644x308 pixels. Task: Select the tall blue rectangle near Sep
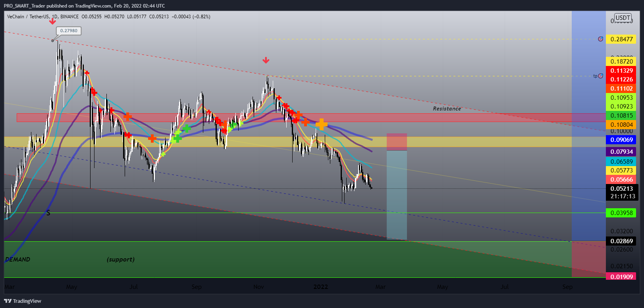[x=589, y=126]
